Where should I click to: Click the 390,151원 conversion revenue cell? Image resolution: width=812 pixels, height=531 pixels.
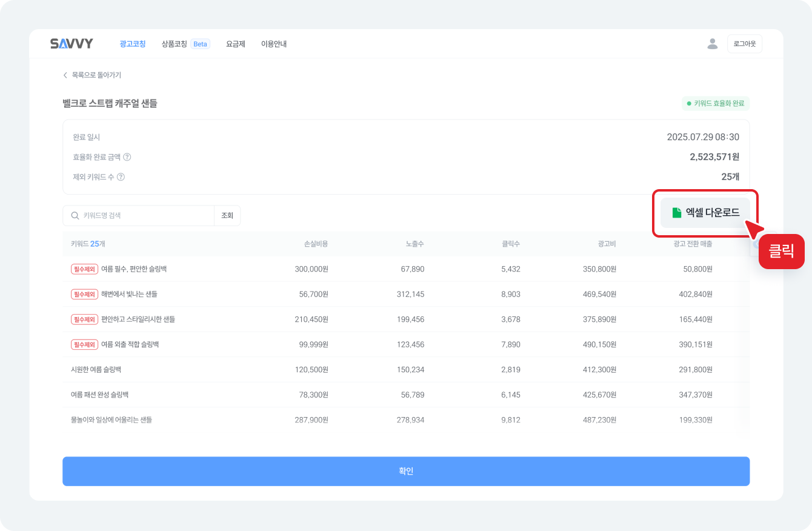click(696, 344)
